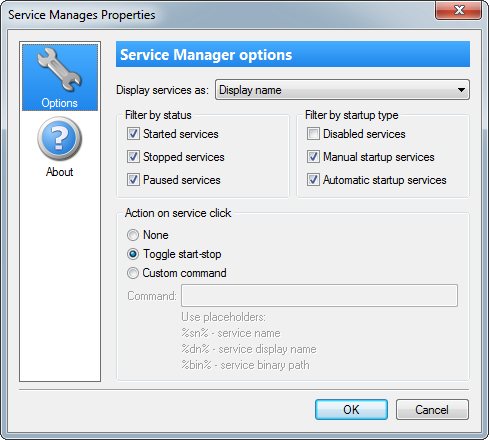Select Custom command radio option
The width and height of the screenshot is (489, 440).
[x=133, y=273]
